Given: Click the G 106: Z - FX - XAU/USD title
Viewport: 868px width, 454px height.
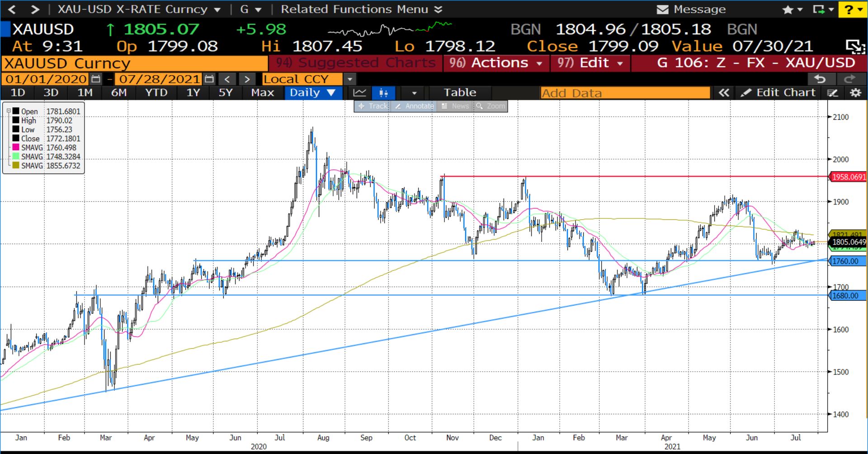Looking at the screenshot, I should point(756,63).
